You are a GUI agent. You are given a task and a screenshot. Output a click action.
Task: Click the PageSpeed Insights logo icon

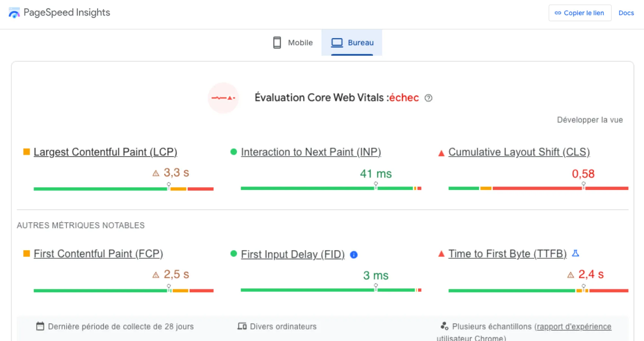(14, 13)
